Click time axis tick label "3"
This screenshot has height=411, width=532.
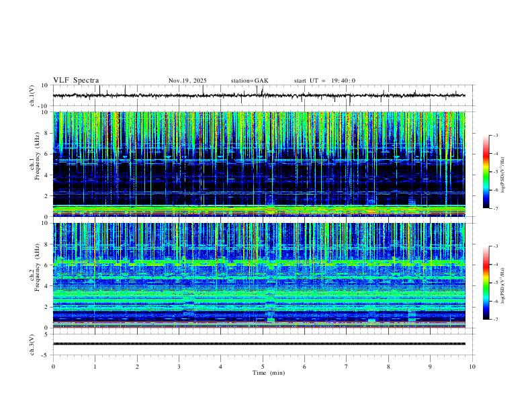(179, 367)
